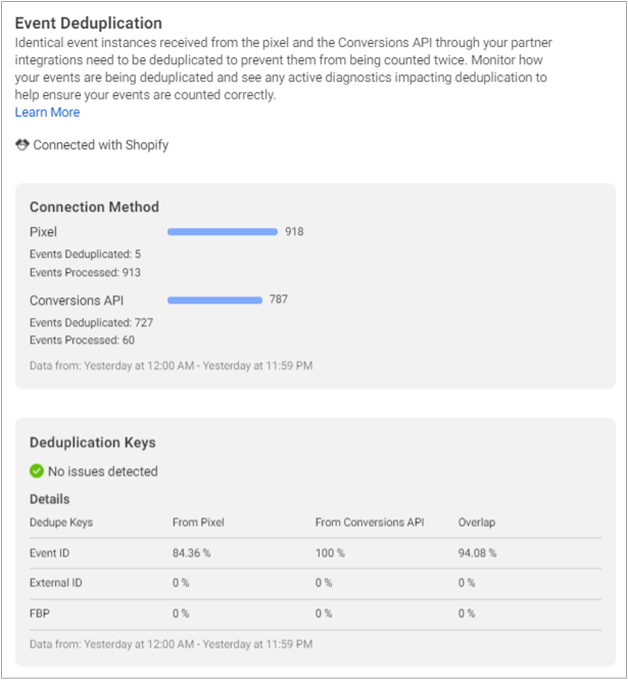This screenshot has width=628, height=680.
Task: Click the Learn More link
Action: coord(47,113)
